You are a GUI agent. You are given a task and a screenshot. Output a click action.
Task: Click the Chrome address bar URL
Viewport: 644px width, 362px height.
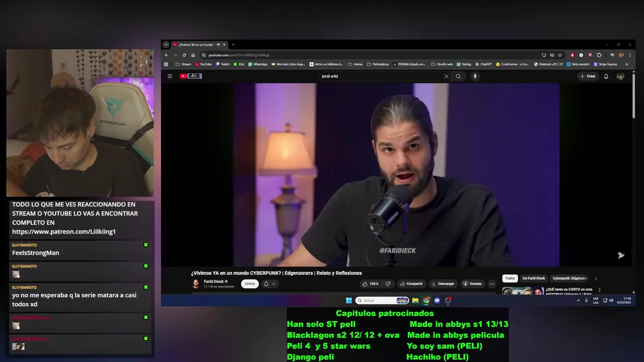[239, 55]
